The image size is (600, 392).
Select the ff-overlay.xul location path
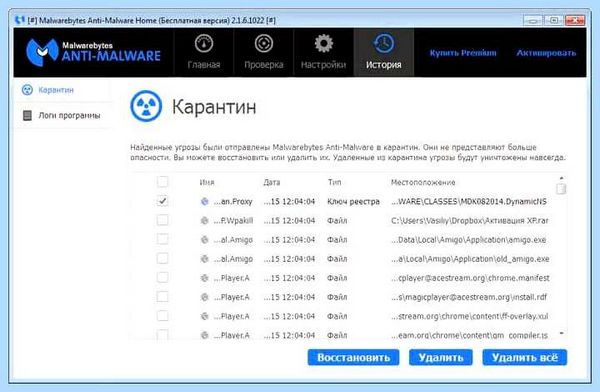(x=470, y=316)
